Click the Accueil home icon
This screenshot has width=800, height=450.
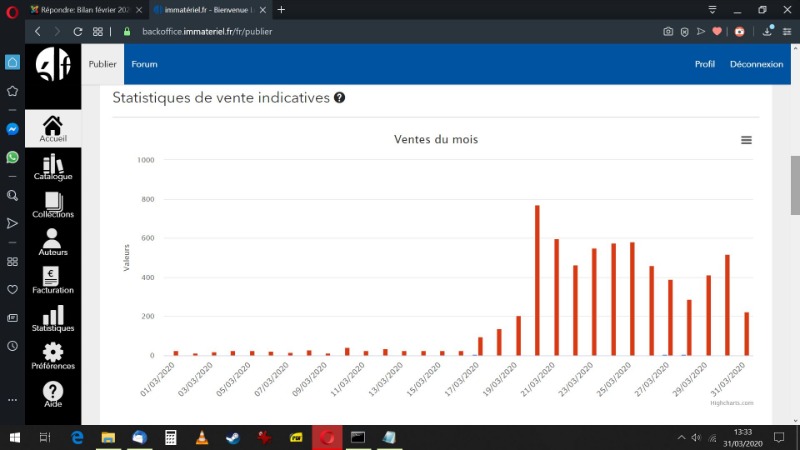click(53, 128)
